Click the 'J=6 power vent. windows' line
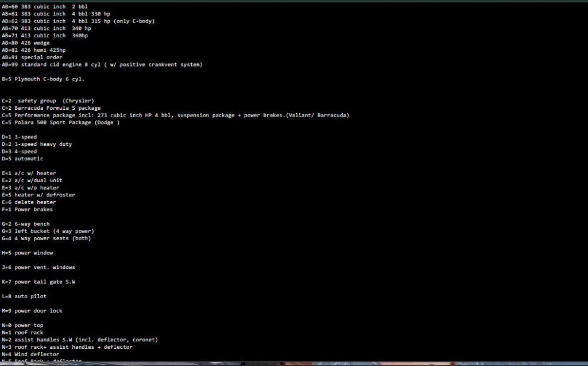The image size is (588, 366). pyautogui.click(x=38, y=267)
